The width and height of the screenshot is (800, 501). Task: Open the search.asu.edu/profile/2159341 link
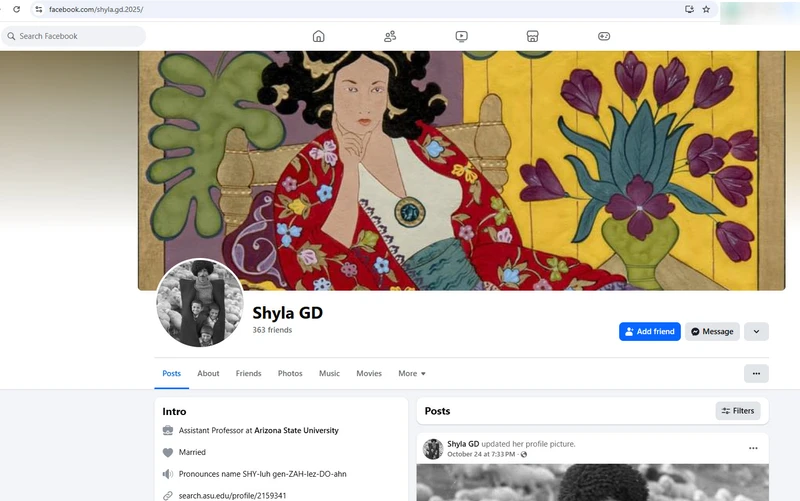tap(232, 495)
